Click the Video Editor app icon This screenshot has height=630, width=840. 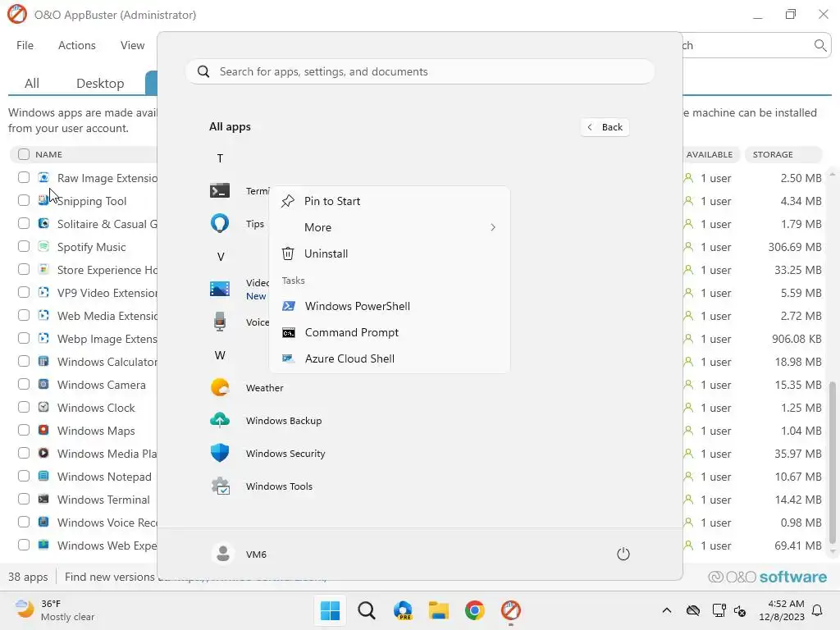(220, 289)
